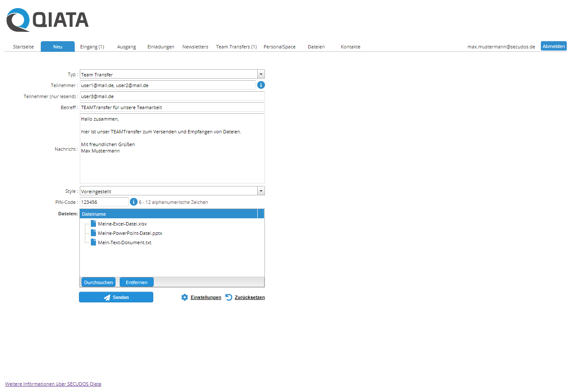Expand the Style dropdown arrow
The width and height of the screenshot is (571, 392).
pyautogui.click(x=261, y=191)
